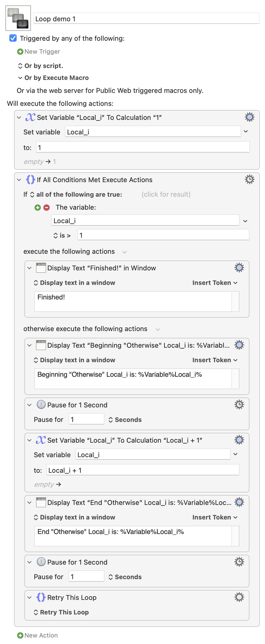This screenshot has height=644, width=265.
Task: Click the macro icon beside Loop demo 1
Action: (x=18, y=18)
